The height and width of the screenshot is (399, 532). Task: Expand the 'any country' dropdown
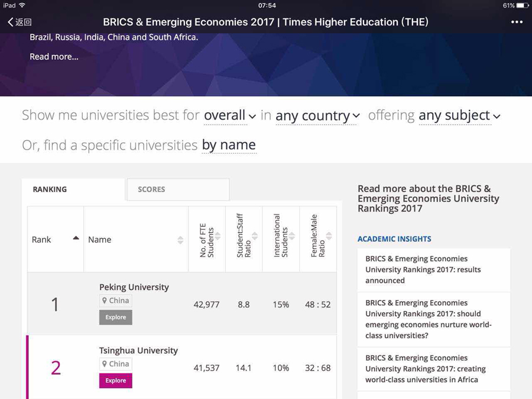tap(317, 116)
